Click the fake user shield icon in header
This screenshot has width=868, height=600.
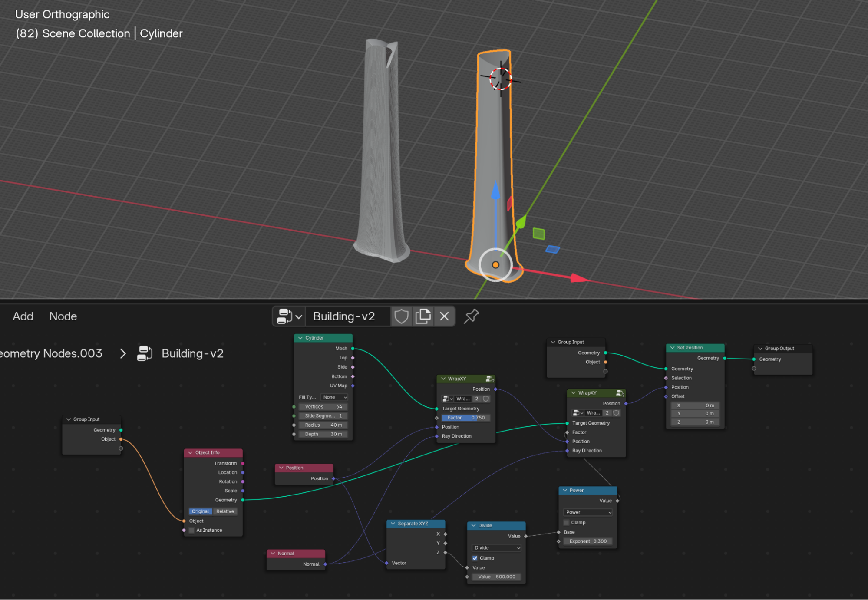pos(401,316)
